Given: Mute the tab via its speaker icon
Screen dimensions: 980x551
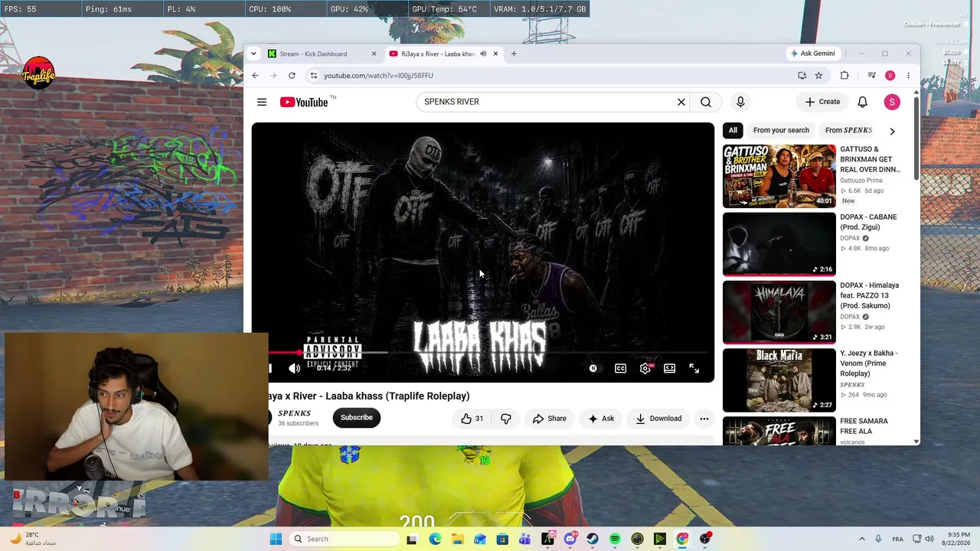Looking at the screenshot, I should (483, 54).
